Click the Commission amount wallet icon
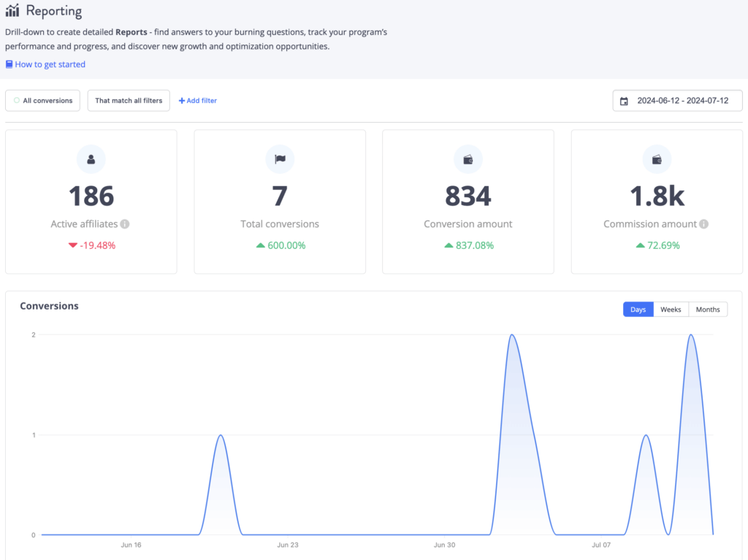This screenshot has width=748, height=560. [657, 159]
